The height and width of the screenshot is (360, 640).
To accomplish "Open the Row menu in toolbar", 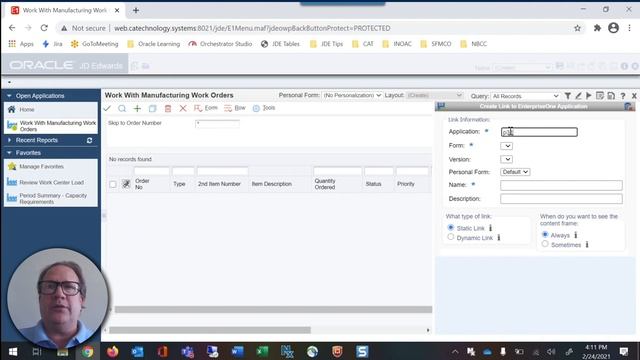I will point(235,108).
